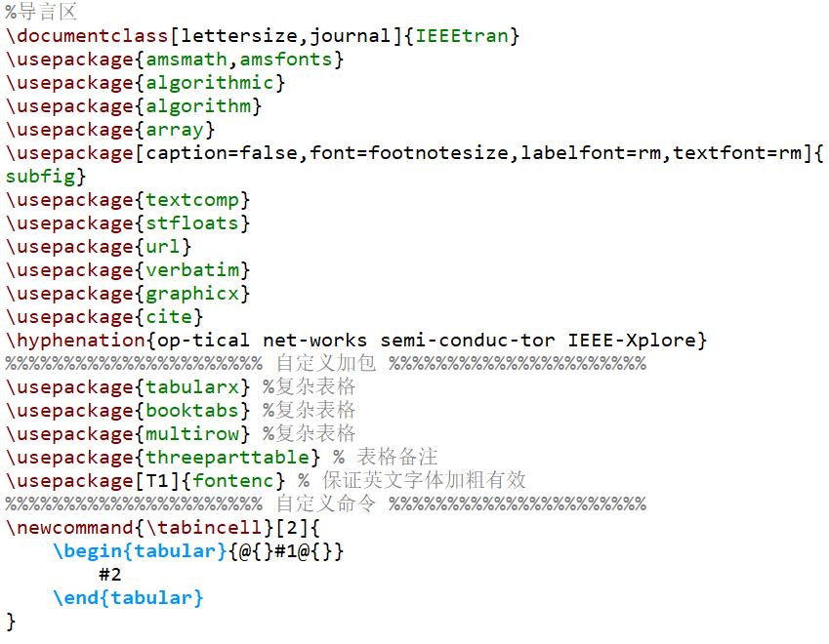Click the \end{tabular} text
The height and width of the screenshot is (644, 829).
tap(128, 597)
